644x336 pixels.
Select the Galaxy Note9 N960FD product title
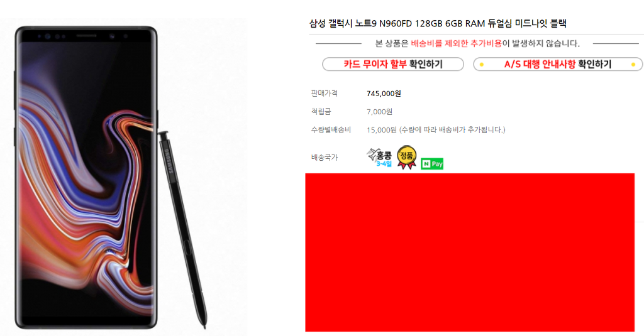pyautogui.click(x=438, y=23)
